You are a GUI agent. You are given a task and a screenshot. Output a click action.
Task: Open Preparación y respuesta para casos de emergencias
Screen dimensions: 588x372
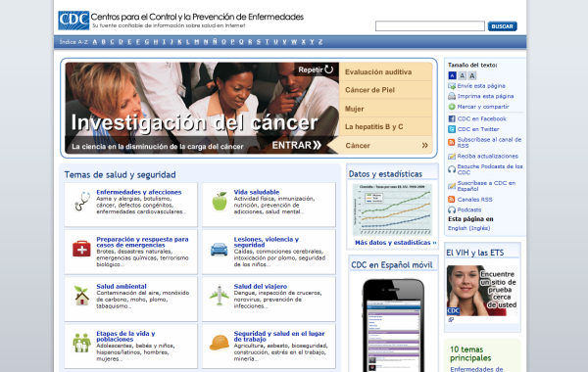tap(142, 242)
